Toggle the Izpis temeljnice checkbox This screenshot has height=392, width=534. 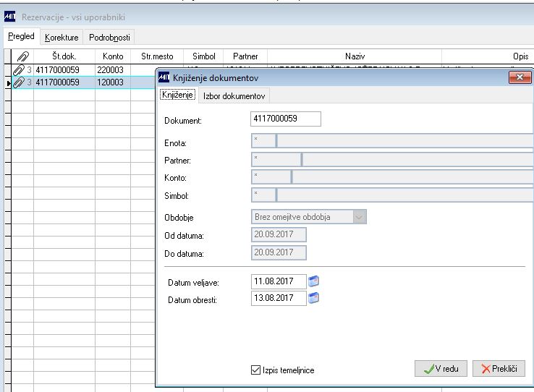tap(255, 370)
